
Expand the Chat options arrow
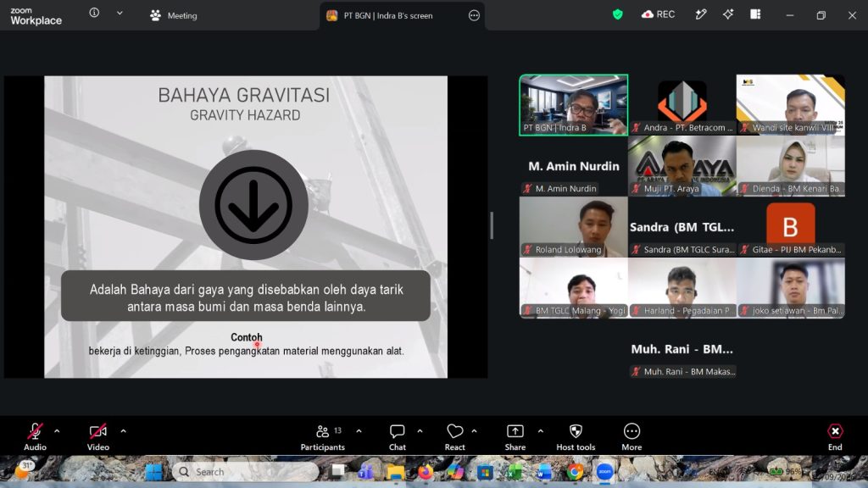420,431
